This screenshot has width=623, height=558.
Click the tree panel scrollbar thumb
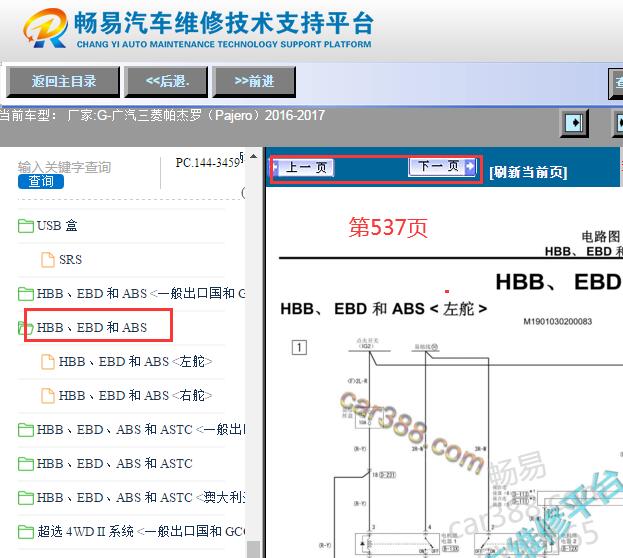[253, 549]
